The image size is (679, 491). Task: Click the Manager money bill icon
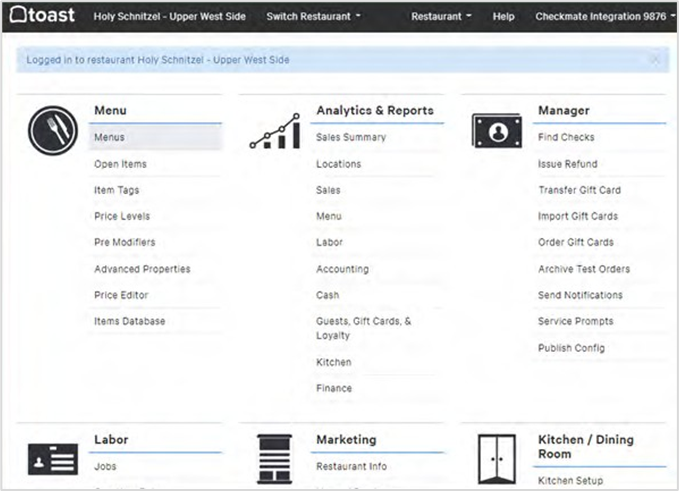tap(496, 130)
